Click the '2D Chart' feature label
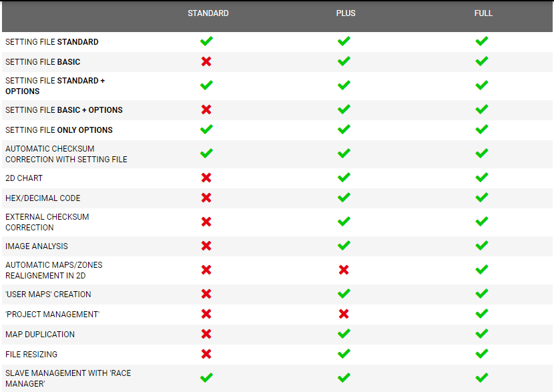Viewport: 554px width, 392px height. (x=24, y=178)
